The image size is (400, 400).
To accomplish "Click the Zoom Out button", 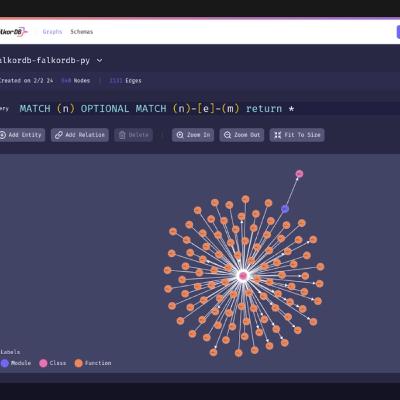I will click(242, 135).
